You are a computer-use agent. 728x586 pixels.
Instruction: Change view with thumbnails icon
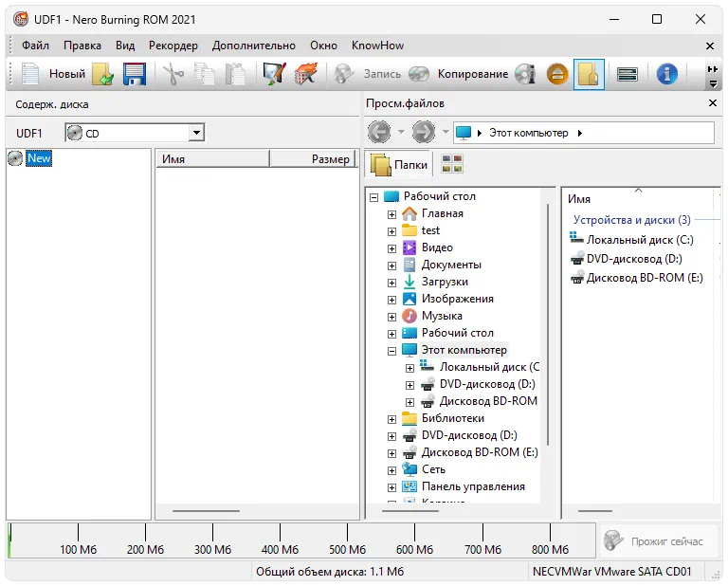(x=452, y=164)
